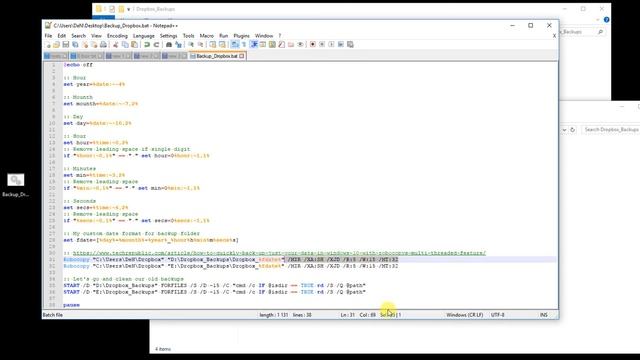640x360 pixels.
Task: Open the Run menu
Action: point(224,36)
